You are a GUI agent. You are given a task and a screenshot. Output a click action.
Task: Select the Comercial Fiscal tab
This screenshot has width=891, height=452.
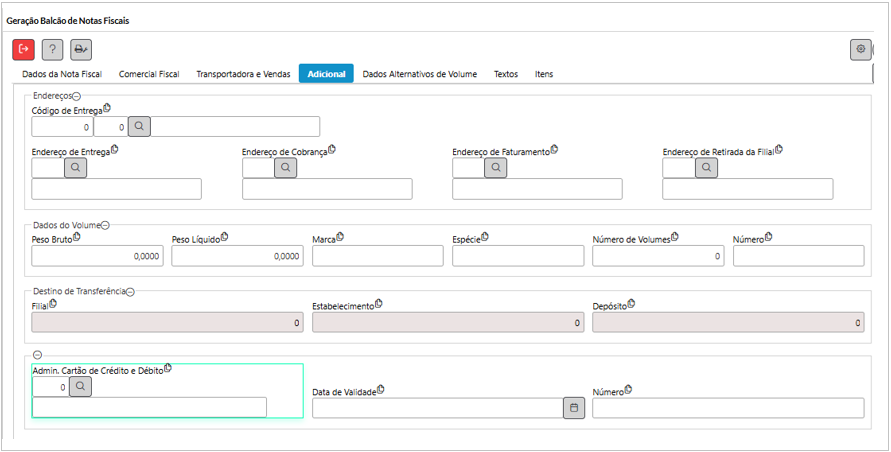pyautogui.click(x=149, y=74)
